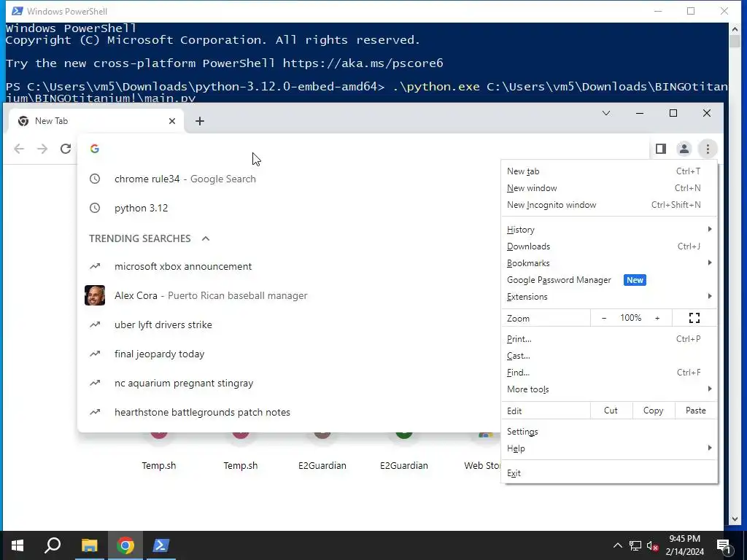
Task: Open File Explorer from the taskbar
Action: tap(89, 545)
